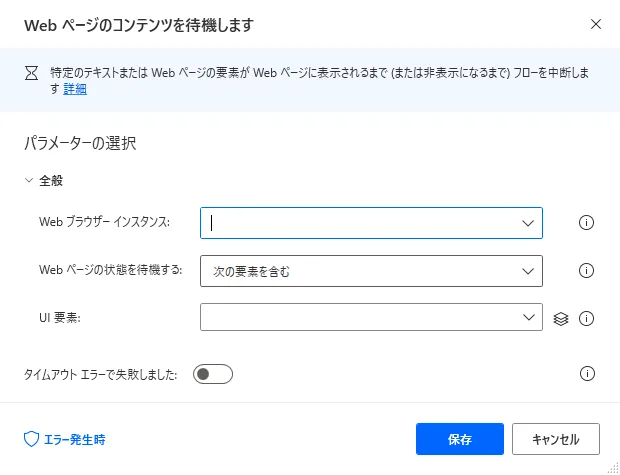620x475 pixels.
Task: Click the hourglass icon beside the description
Action: [30, 72]
